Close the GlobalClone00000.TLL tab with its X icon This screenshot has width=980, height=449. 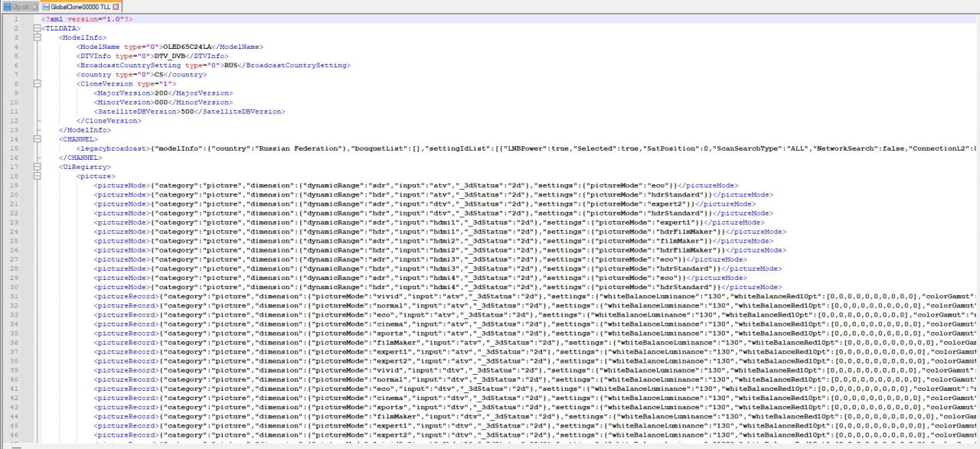[x=116, y=6]
